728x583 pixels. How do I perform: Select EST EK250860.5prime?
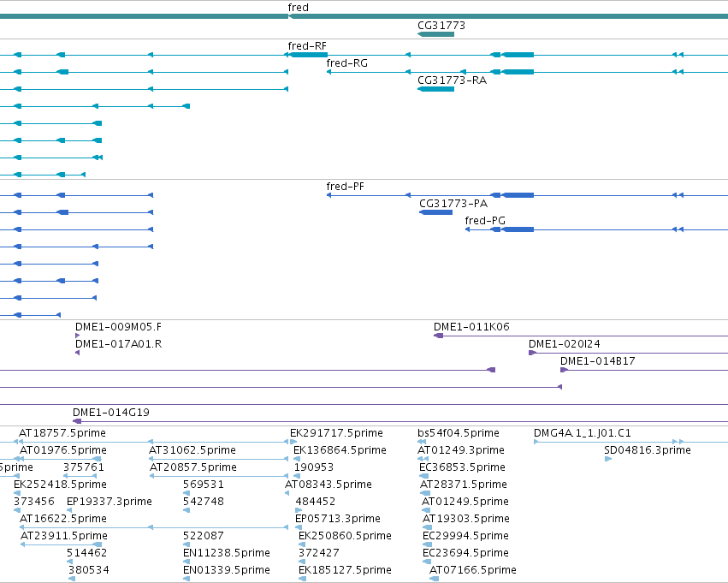[345, 536]
